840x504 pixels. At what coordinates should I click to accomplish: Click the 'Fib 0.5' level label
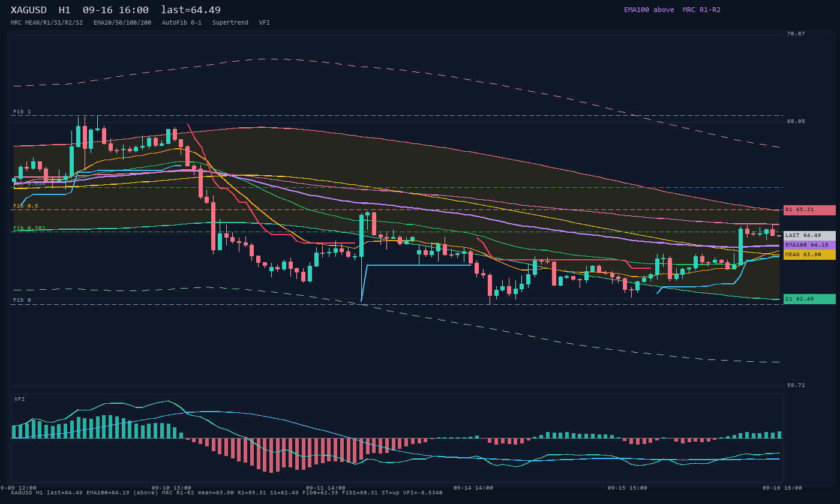coord(26,206)
